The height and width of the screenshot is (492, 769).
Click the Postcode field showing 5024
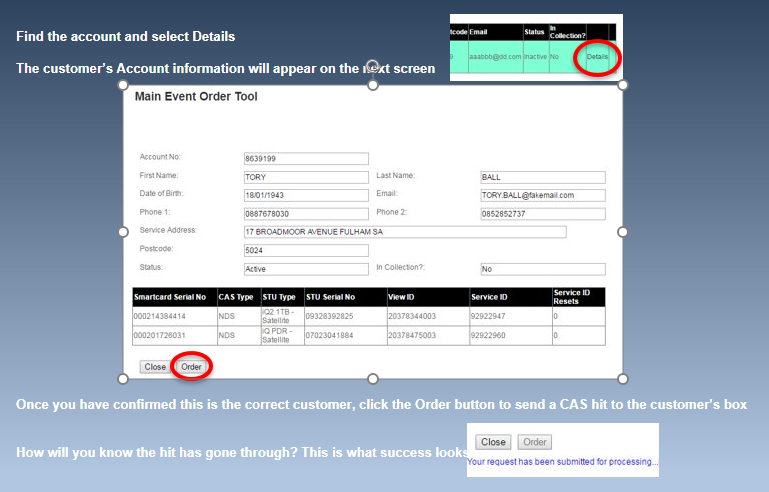pyautogui.click(x=306, y=250)
